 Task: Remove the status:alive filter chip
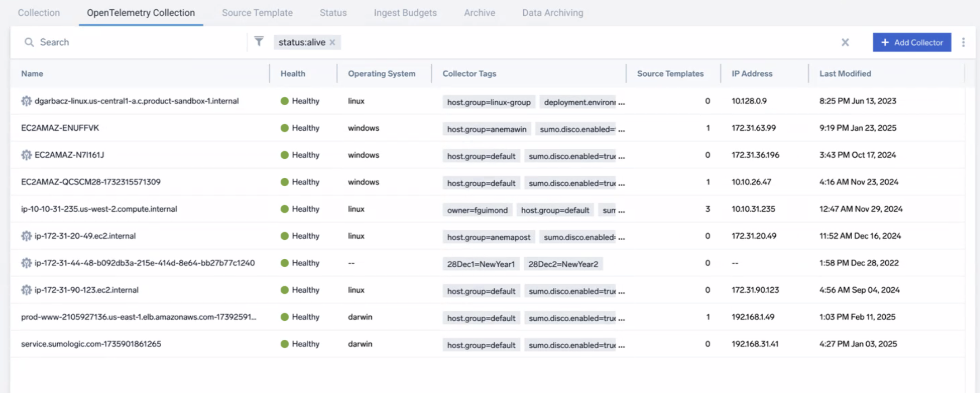tap(333, 42)
